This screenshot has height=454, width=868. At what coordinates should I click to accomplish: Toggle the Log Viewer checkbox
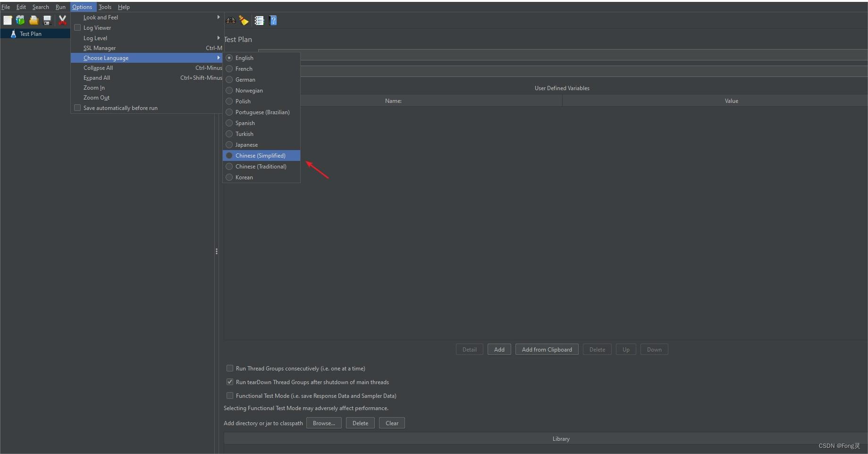77,28
